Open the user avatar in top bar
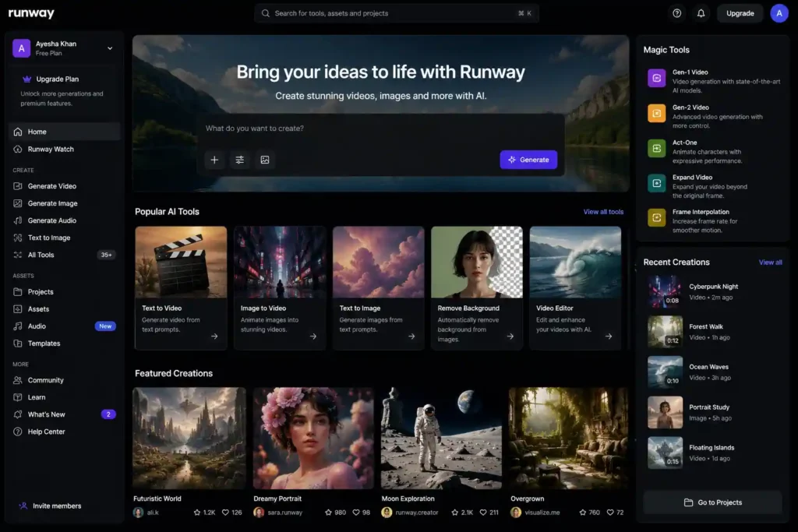Image resolution: width=798 pixels, height=532 pixels. click(x=779, y=13)
